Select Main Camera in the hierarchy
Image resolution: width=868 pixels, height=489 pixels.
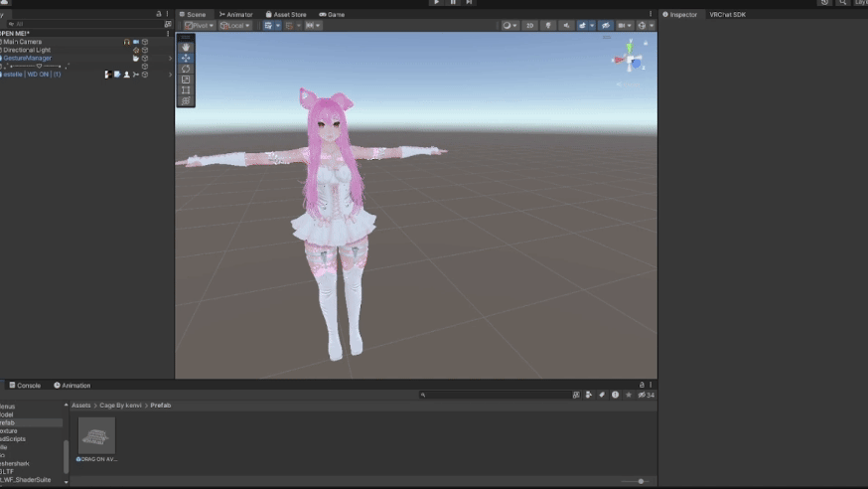click(x=22, y=42)
